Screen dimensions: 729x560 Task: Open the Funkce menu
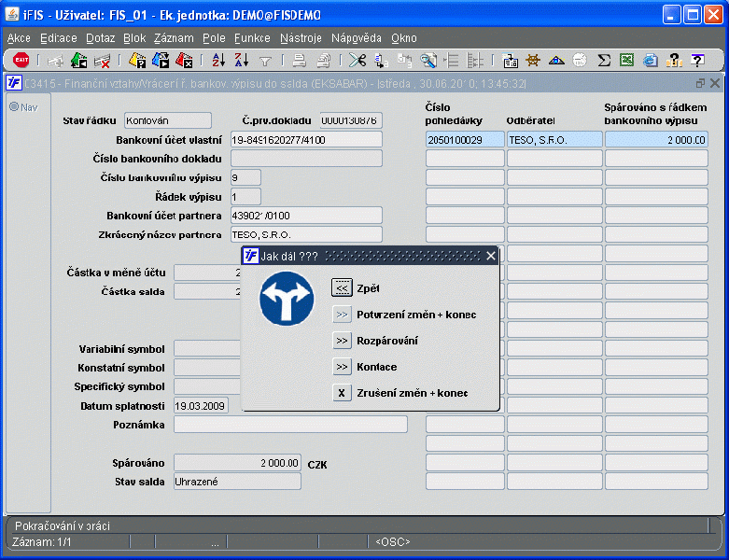point(252,38)
